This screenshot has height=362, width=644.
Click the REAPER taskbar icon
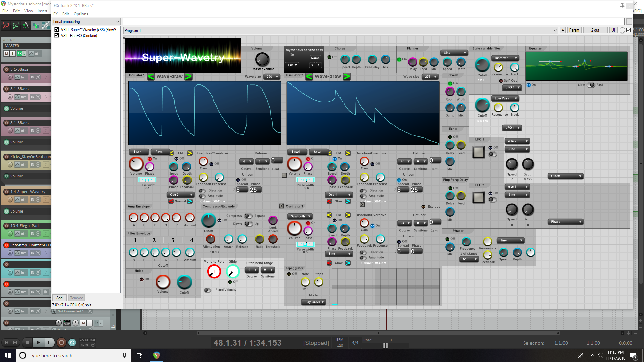[156, 355]
